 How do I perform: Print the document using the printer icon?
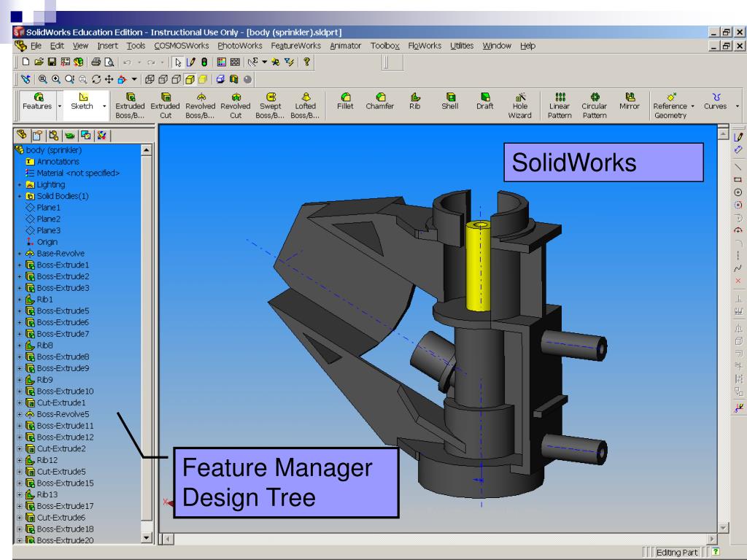coord(96,62)
